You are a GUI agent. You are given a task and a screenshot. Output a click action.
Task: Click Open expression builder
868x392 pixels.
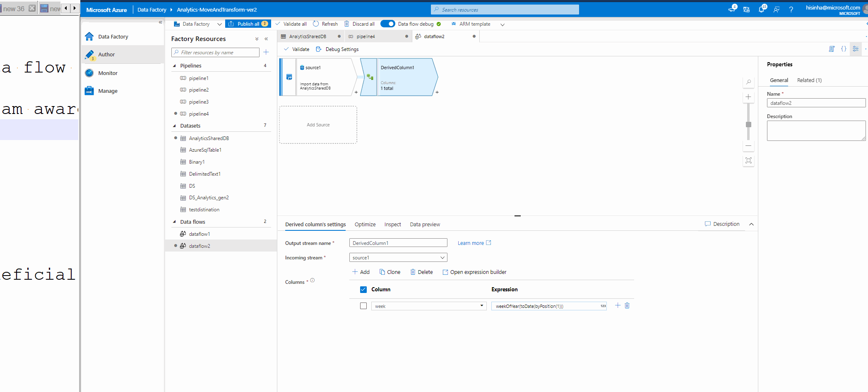click(x=474, y=272)
